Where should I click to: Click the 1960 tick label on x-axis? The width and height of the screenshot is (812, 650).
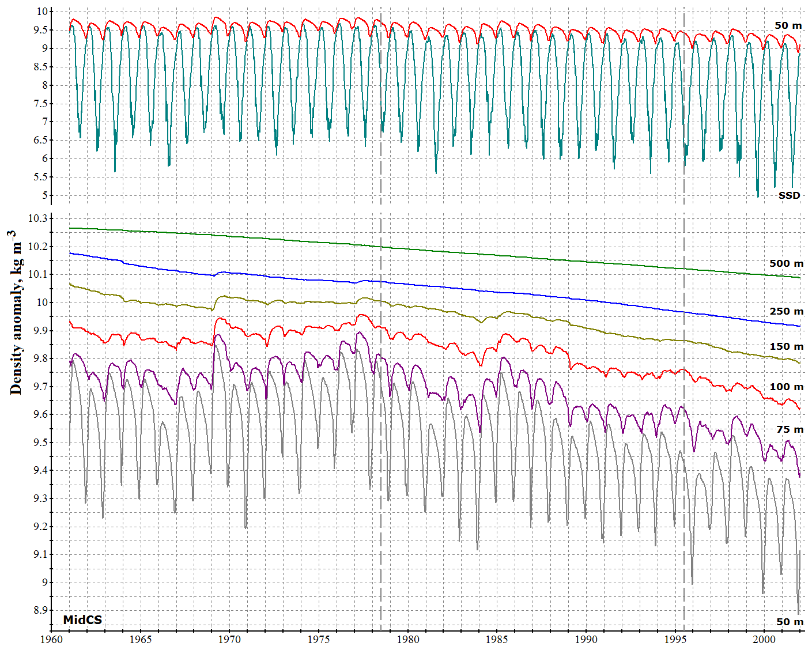tap(52, 640)
